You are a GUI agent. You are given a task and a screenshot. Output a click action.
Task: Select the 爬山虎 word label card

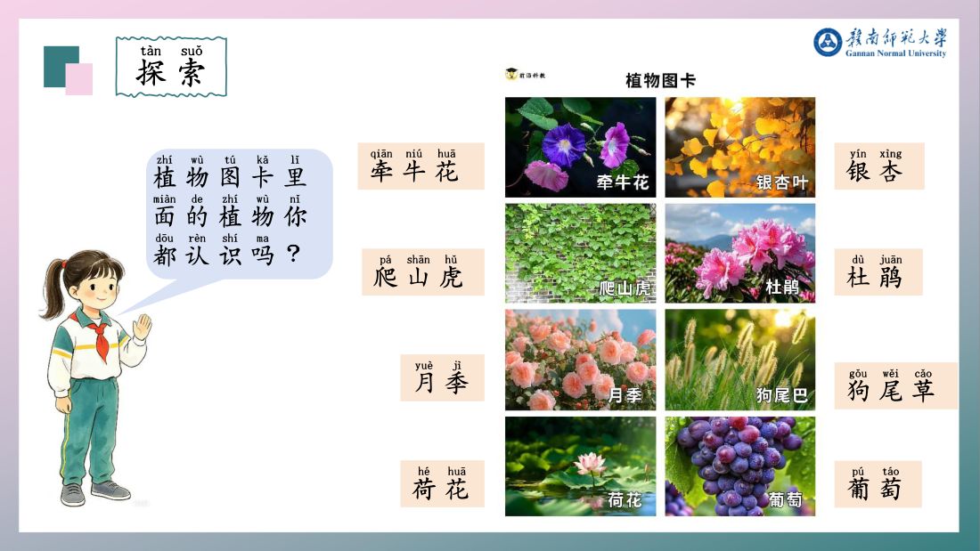pyautogui.click(x=423, y=271)
